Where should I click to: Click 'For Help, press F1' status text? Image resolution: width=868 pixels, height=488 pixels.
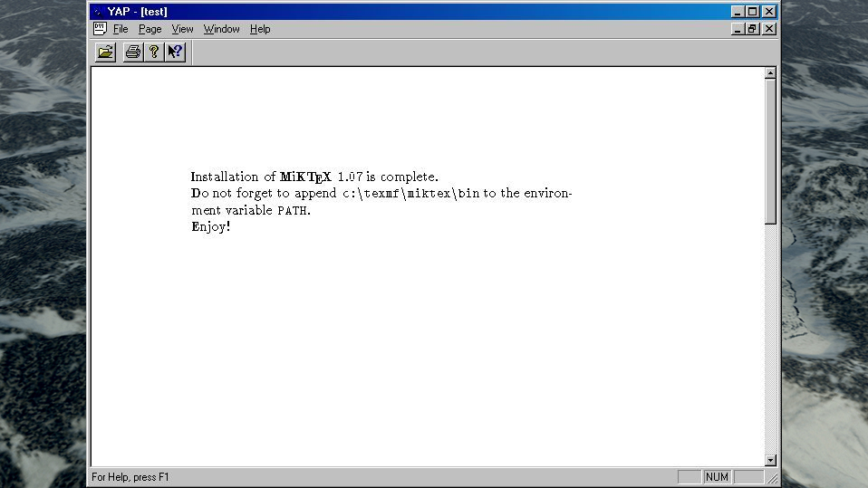(130, 477)
